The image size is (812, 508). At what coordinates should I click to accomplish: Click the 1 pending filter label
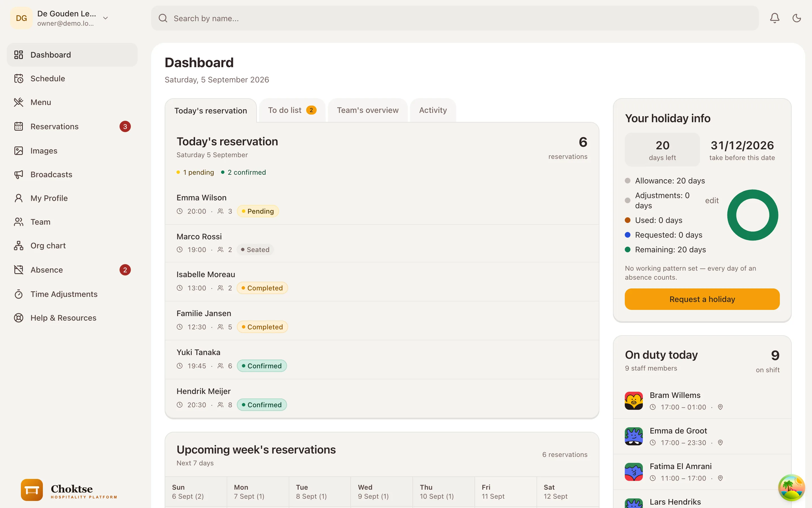click(195, 172)
